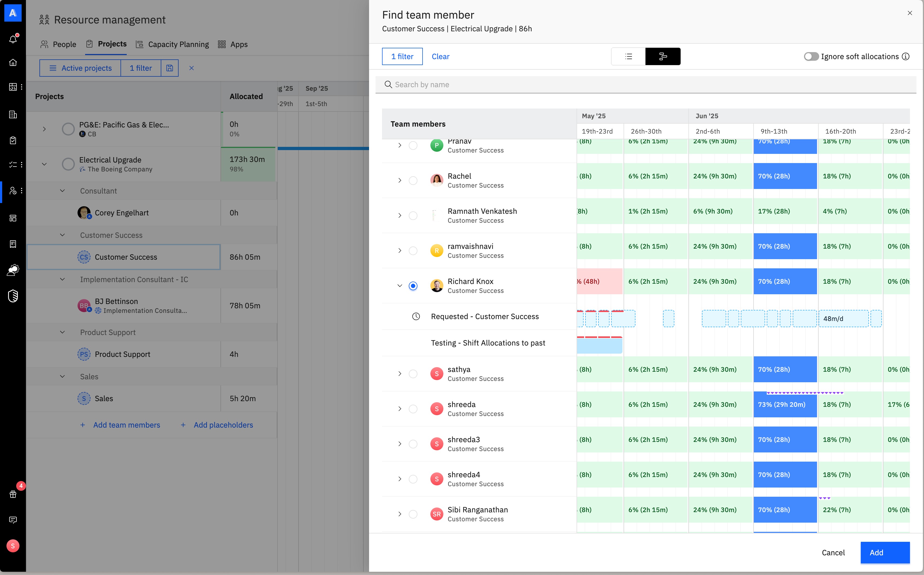Open the chat feedback icon in sidebar
924x575 pixels.
pyautogui.click(x=13, y=520)
